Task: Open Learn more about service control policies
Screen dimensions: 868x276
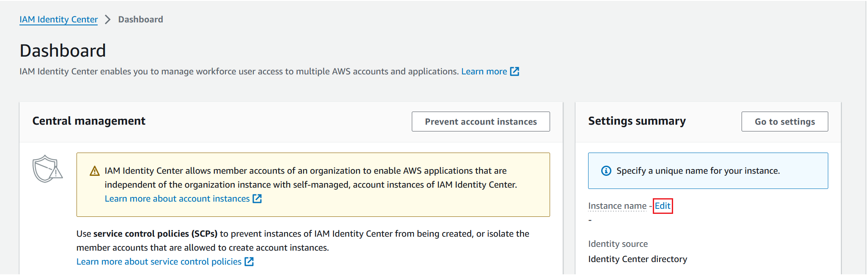Action: (159, 262)
